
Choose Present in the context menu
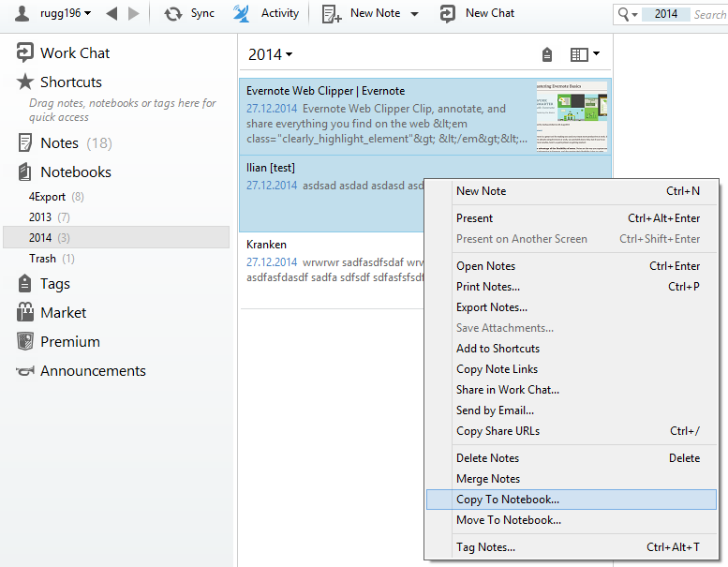coord(572,218)
